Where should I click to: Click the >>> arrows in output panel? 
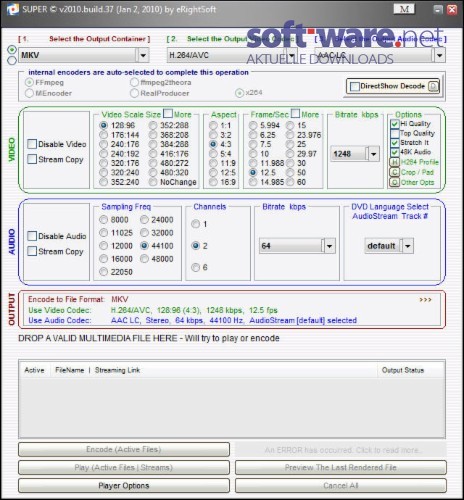(x=425, y=300)
